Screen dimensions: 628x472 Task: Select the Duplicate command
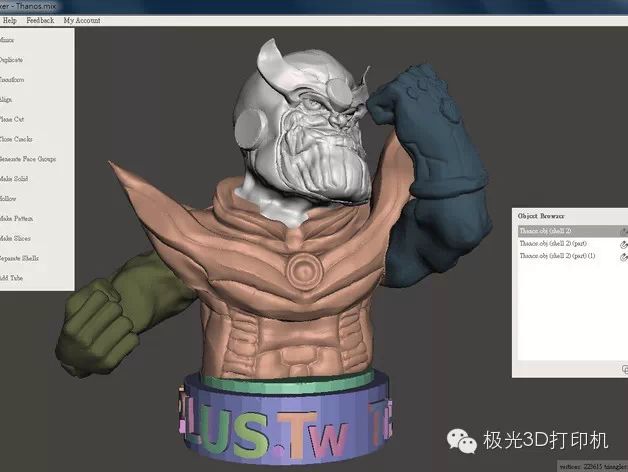(11, 60)
